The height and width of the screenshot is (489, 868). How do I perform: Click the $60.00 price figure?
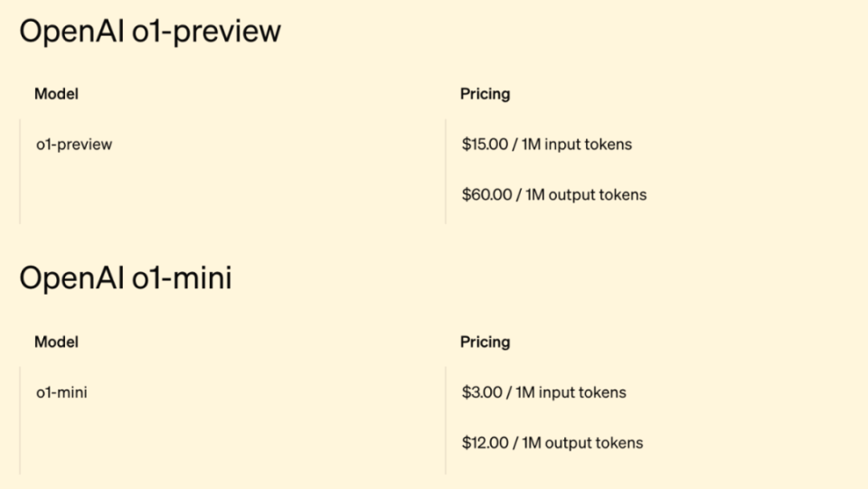486,194
